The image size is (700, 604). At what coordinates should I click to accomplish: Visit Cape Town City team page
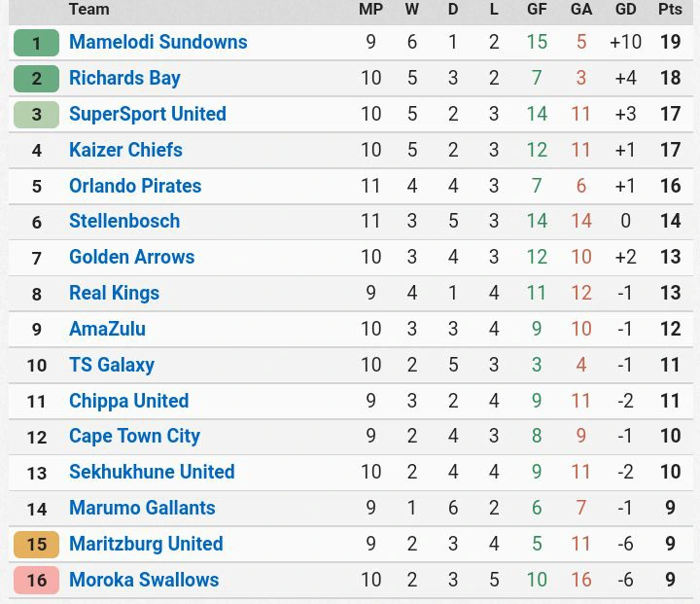pyautogui.click(x=134, y=437)
